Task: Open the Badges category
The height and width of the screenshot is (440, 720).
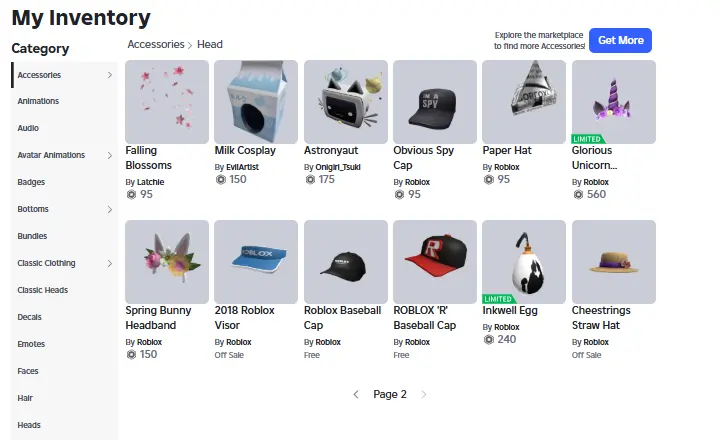Action: [31, 182]
